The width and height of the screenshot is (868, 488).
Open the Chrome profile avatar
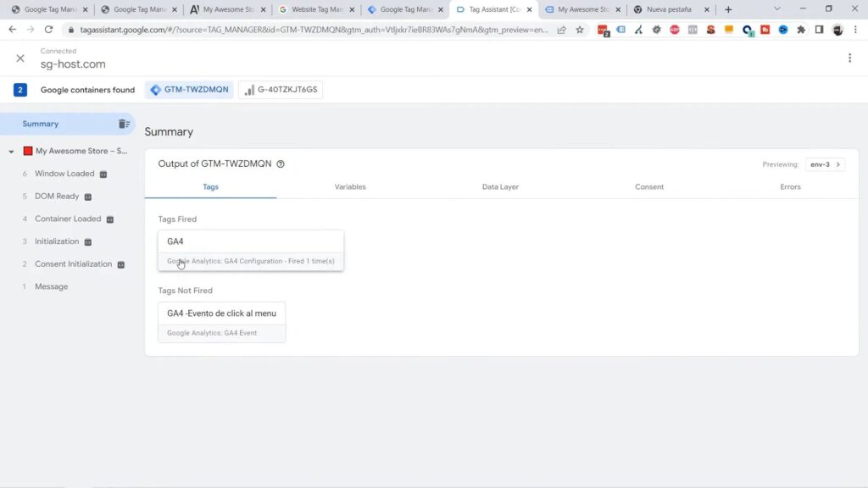point(837,30)
